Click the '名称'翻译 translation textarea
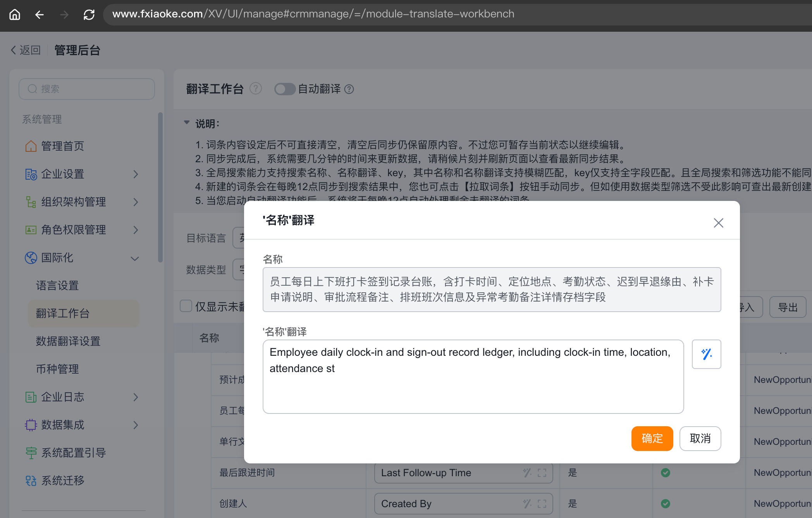The image size is (812, 518). (473, 377)
